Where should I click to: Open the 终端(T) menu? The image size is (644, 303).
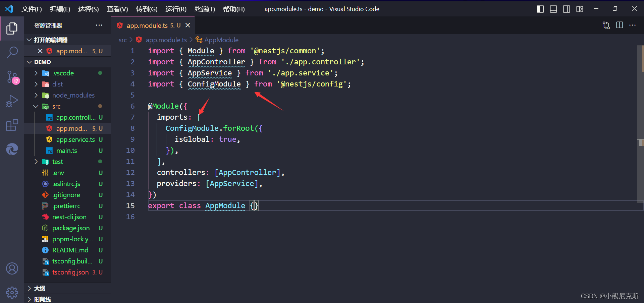(205, 9)
